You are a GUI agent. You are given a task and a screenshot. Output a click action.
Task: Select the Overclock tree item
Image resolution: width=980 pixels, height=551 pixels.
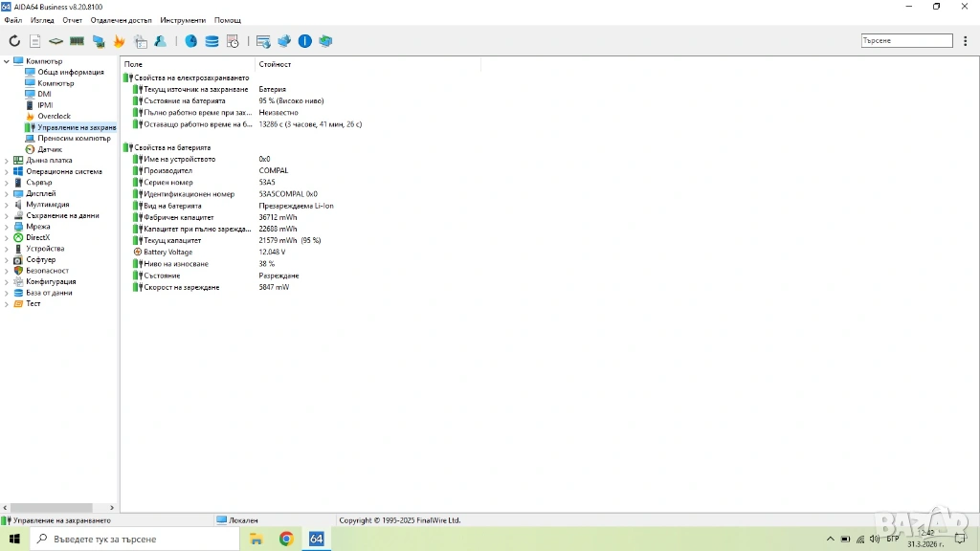(54, 116)
